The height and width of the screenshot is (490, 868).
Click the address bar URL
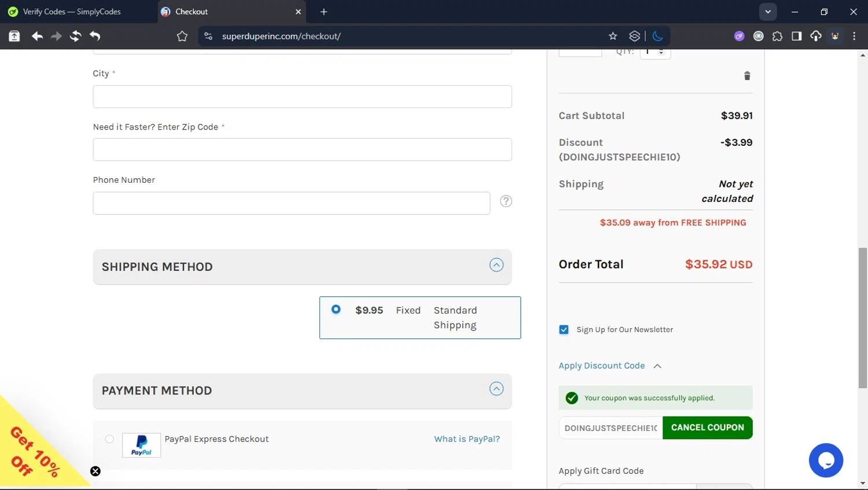point(281,36)
